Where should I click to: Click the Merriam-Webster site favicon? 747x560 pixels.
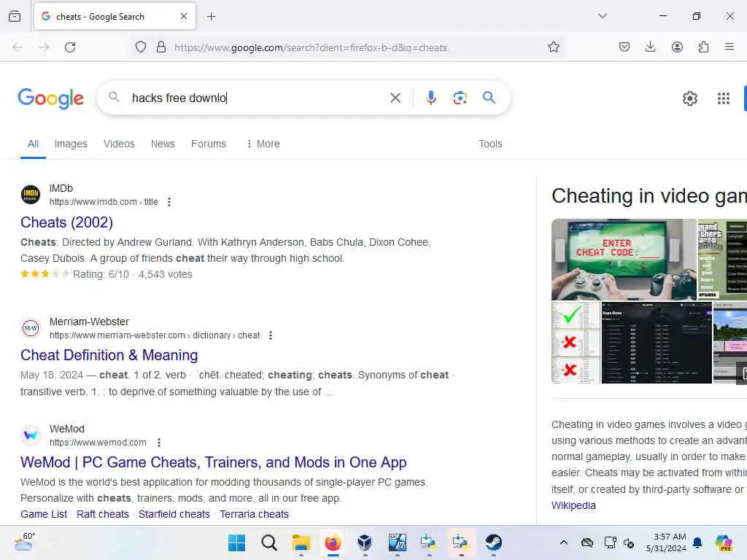pyautogui.click(x=31, y=327)
